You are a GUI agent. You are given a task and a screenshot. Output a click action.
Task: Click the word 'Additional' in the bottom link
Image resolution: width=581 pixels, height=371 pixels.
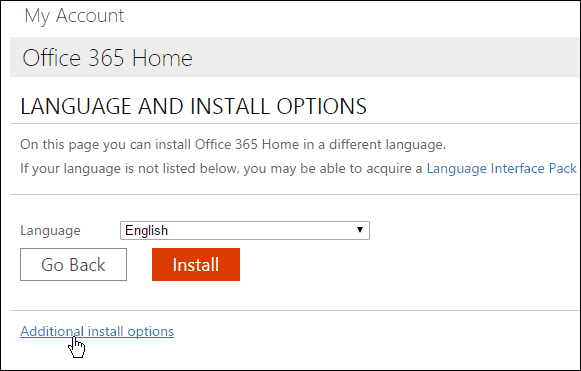[52, 331]
